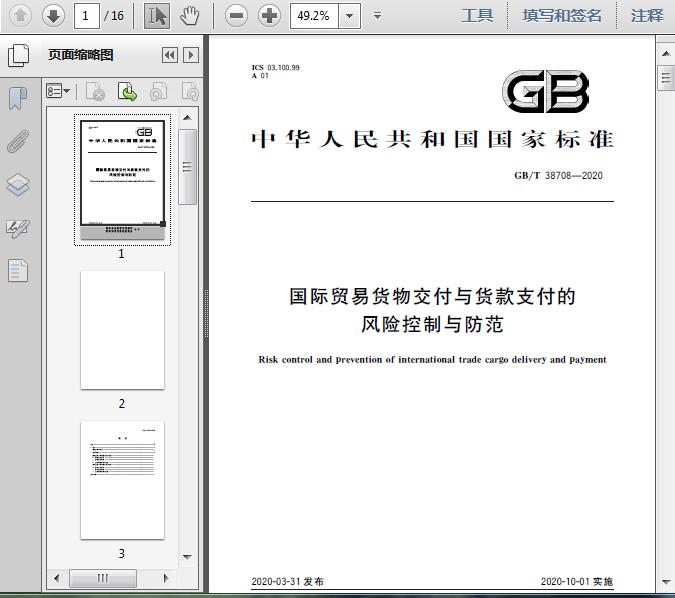Viewport: 675px width, 598px height.
Task: Click the English title starting Risk control
Action: click(x=432, y=359)
